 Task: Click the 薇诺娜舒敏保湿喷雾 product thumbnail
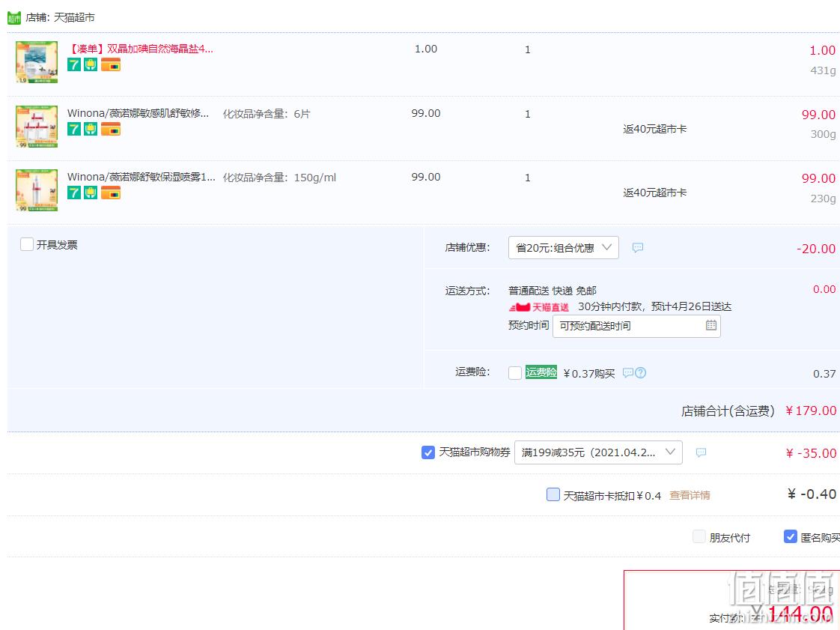[x=37, y=190]
